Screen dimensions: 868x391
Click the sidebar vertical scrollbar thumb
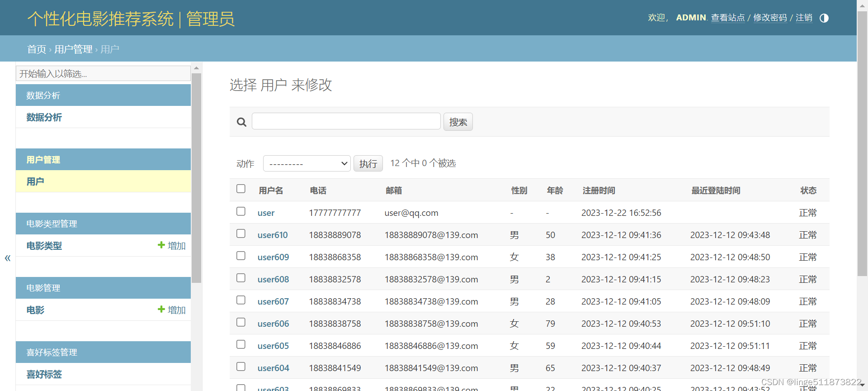coord(196,178)
